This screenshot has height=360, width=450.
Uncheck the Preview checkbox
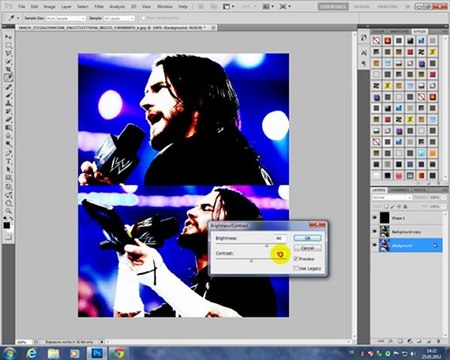pyautogui.click(x=295, y=259)
